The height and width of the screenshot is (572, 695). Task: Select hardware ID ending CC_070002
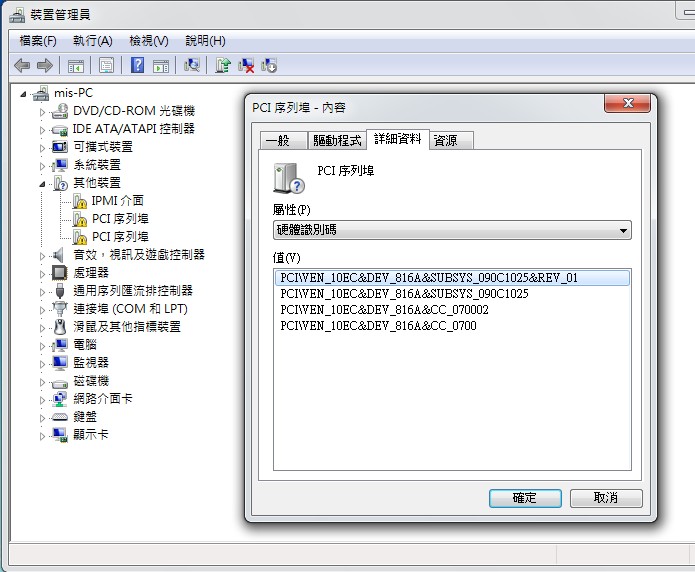point(384,310)
